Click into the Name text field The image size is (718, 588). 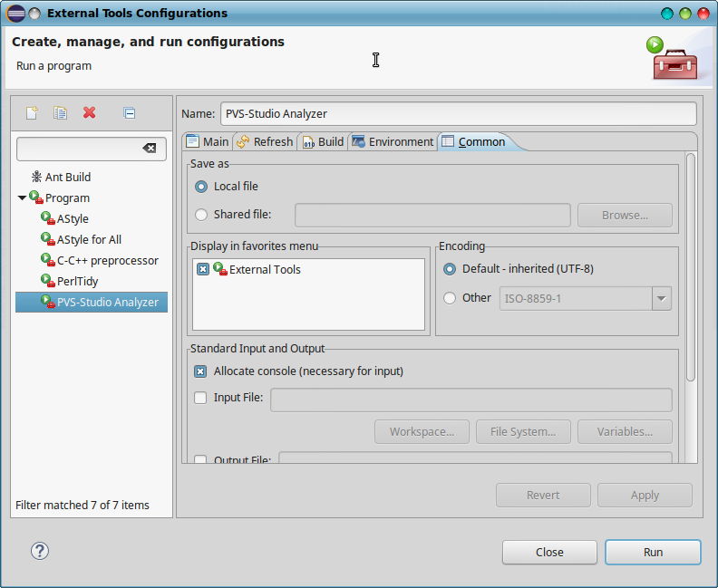click(x=459, y=113)
